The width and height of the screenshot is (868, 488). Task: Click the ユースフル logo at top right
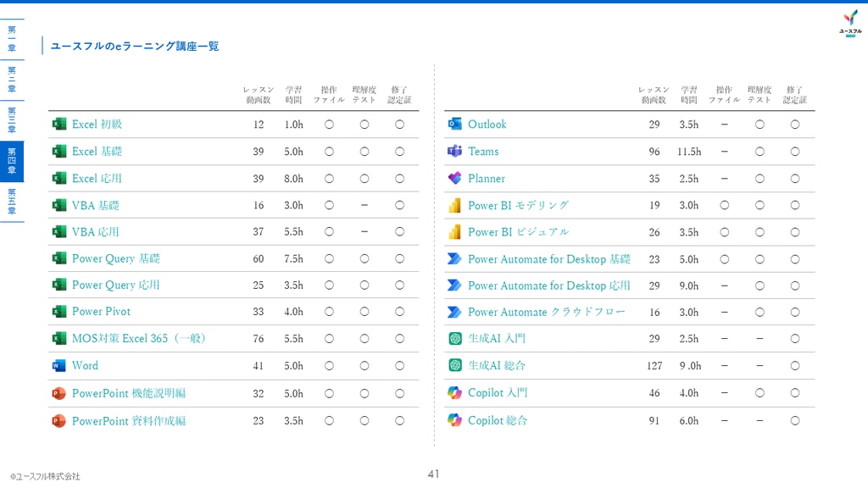849,23
